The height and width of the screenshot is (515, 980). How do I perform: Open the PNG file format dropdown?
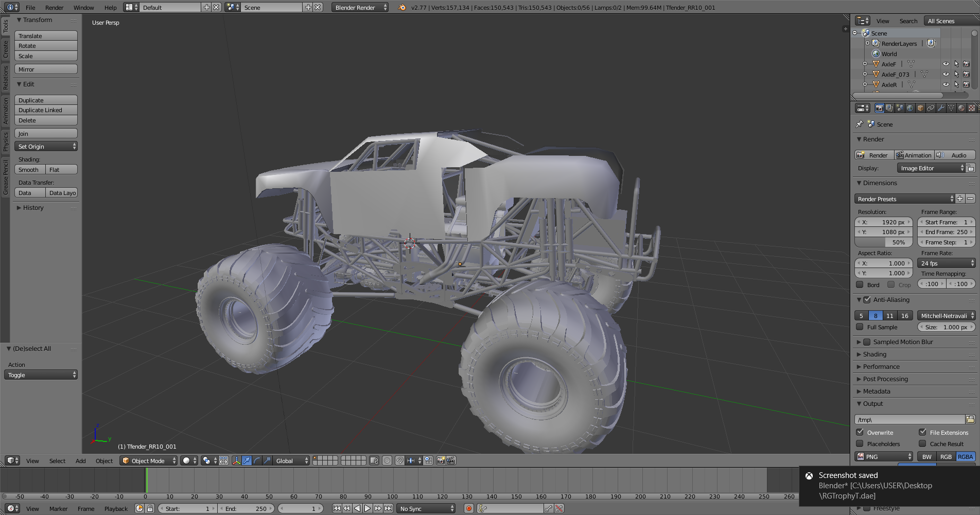coord(884,456)
